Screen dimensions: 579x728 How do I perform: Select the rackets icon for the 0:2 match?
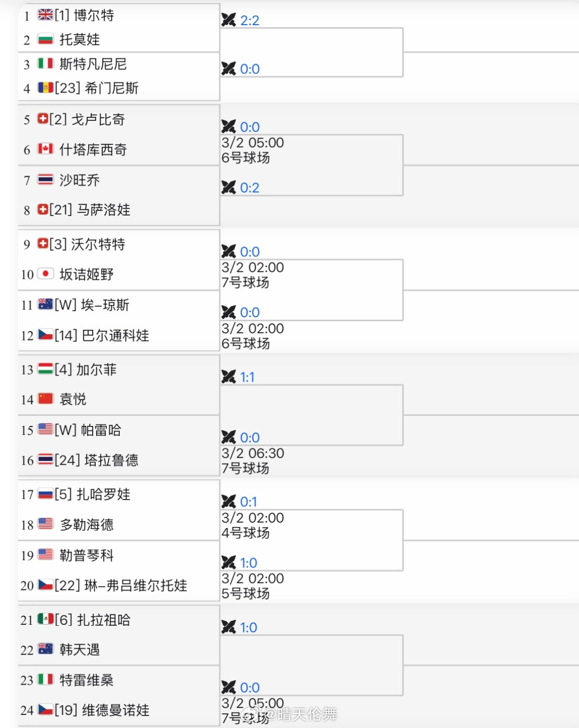point(229,187)
